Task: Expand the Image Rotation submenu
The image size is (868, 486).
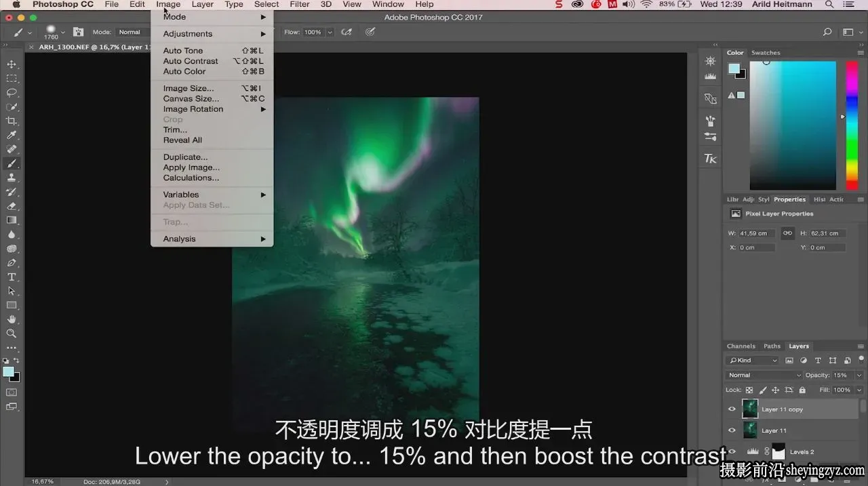Action: [x=212, y=109]
